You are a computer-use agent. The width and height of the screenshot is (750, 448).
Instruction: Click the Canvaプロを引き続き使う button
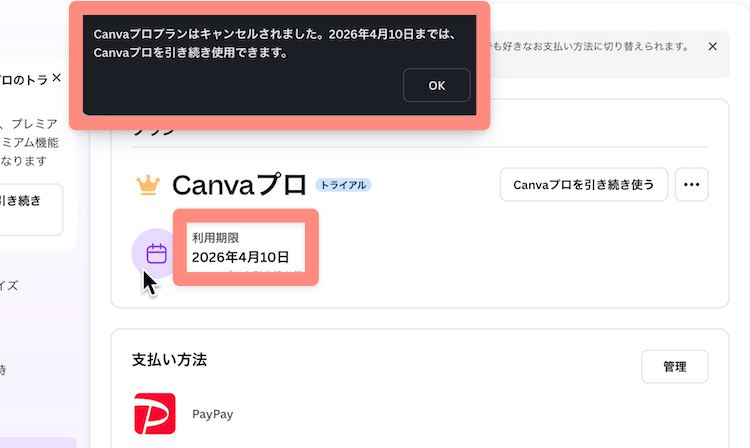(x=584, y=185)
